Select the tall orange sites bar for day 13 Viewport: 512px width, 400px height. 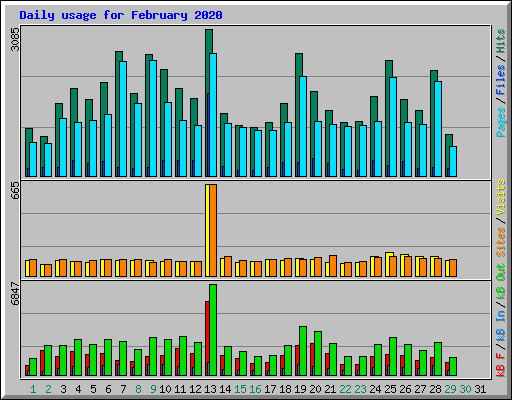pos(213,230)
